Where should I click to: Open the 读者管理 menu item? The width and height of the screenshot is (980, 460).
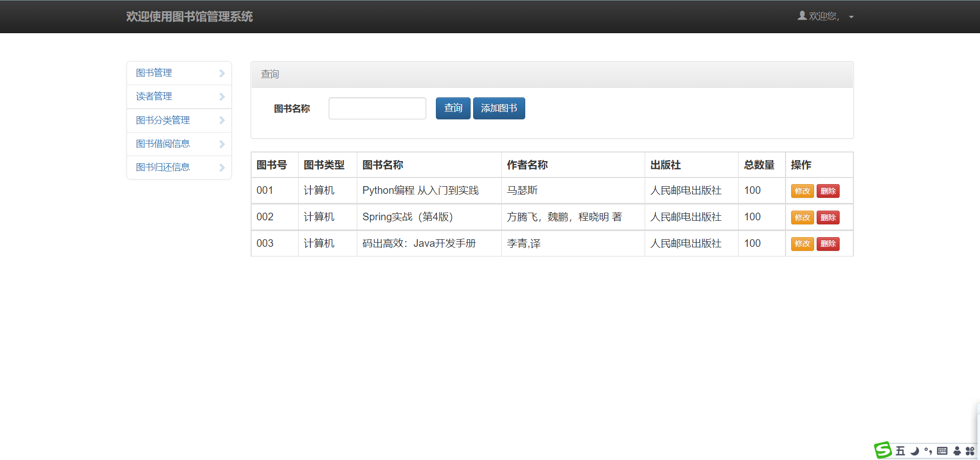(179, 96)
